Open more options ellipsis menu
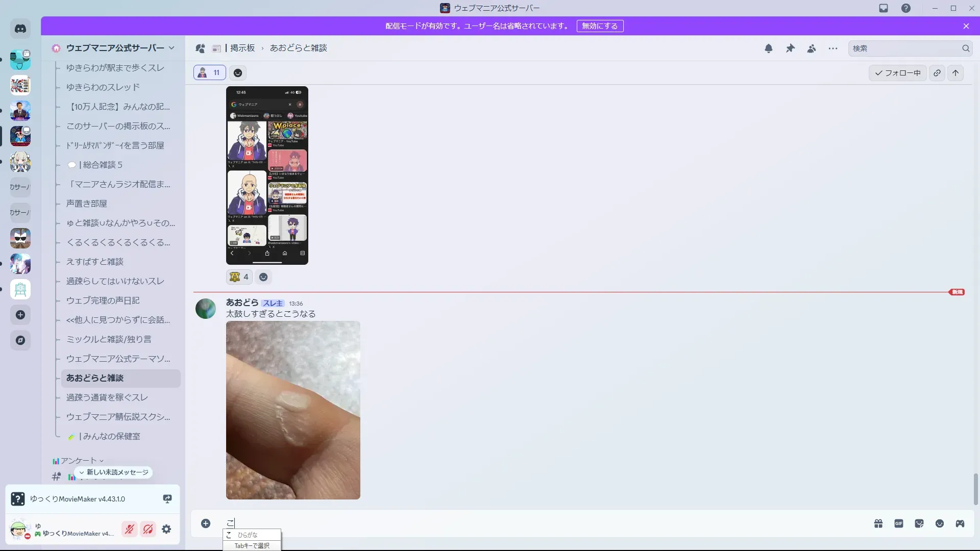 pyautogui.click(x=833, y=48)
